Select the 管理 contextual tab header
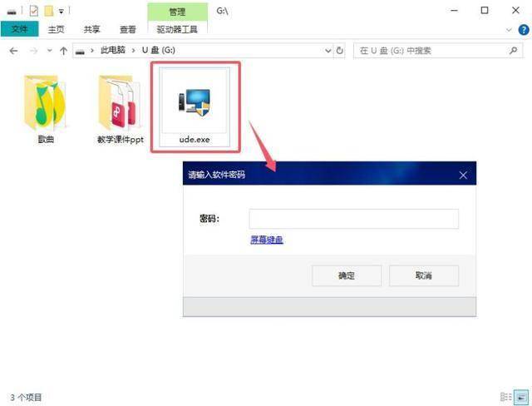The width and height of the screenshot is (532, 406). coord(177,12)
